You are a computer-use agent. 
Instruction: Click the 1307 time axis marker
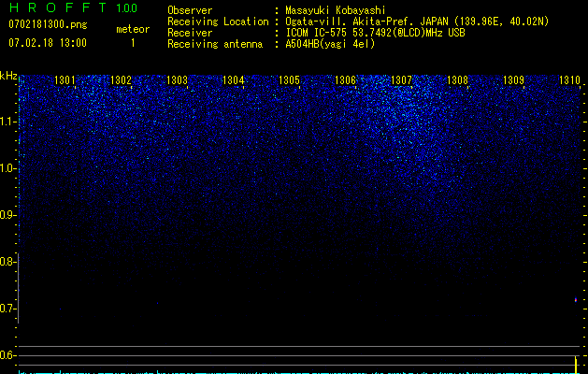(x=401, y=80)
